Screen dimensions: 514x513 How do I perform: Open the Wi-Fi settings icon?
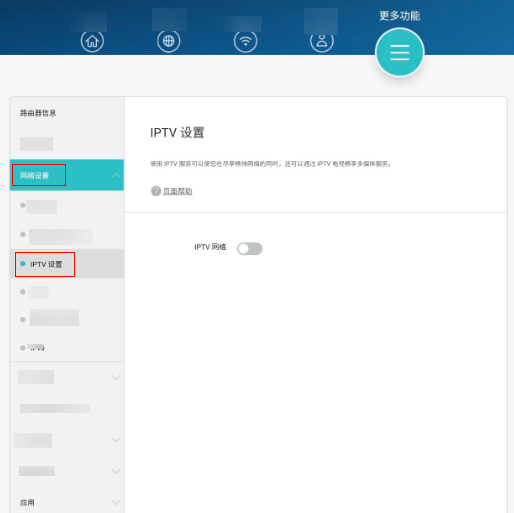[x=245, y=41]
